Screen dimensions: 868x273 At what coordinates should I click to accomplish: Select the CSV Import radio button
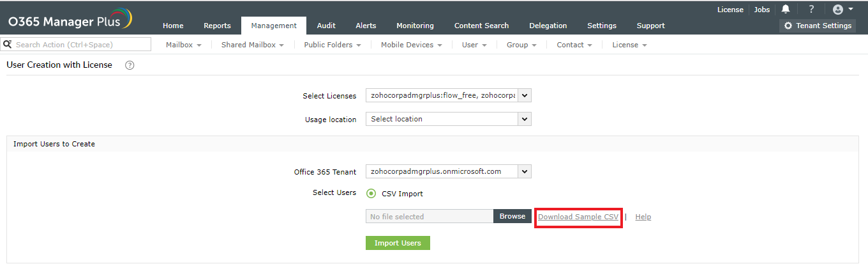(x=371, y=194)
